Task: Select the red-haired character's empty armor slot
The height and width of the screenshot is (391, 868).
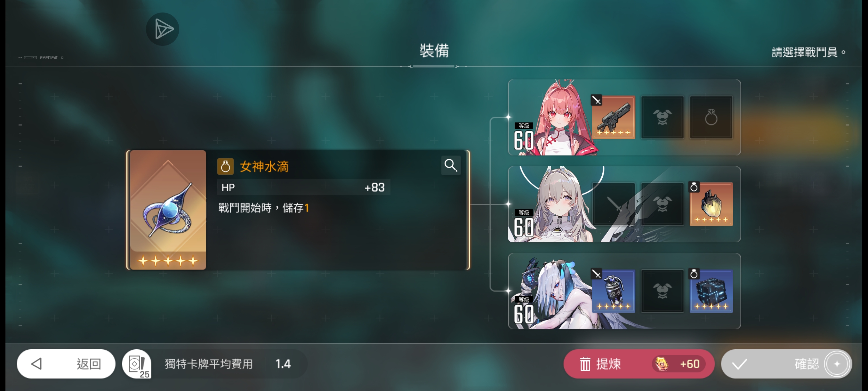Action: (x=662, y=117)
